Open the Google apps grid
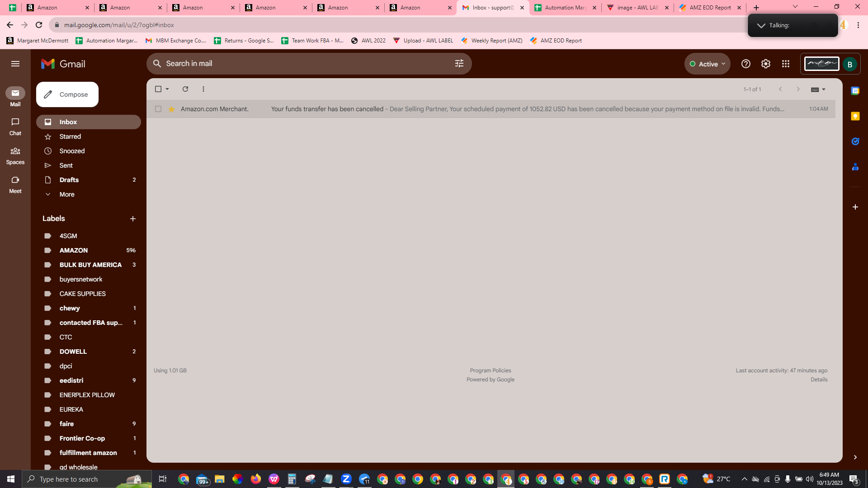The height and width of the screenshot is (488, 868). coord(786,64)
